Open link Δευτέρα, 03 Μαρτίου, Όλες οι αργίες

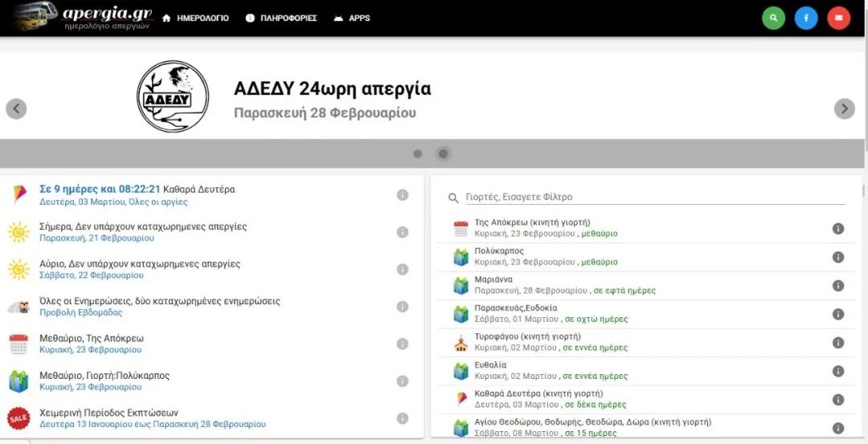click(x=113, y=202)
